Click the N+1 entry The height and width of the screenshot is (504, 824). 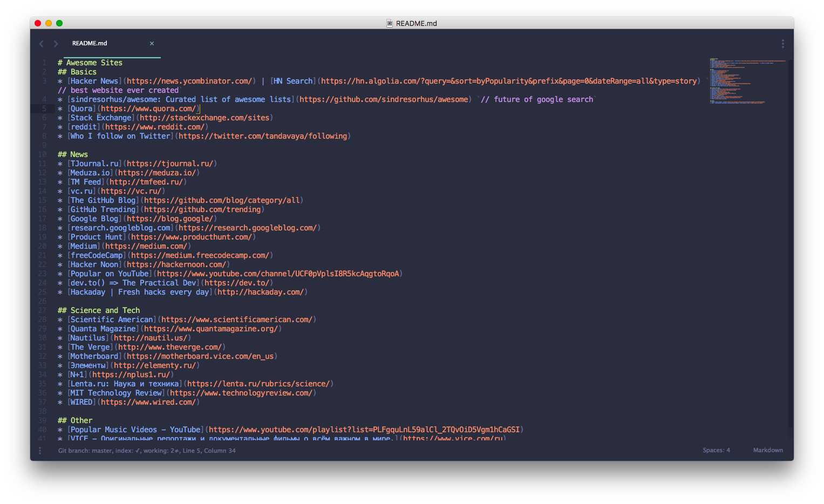tap(115, 374)
